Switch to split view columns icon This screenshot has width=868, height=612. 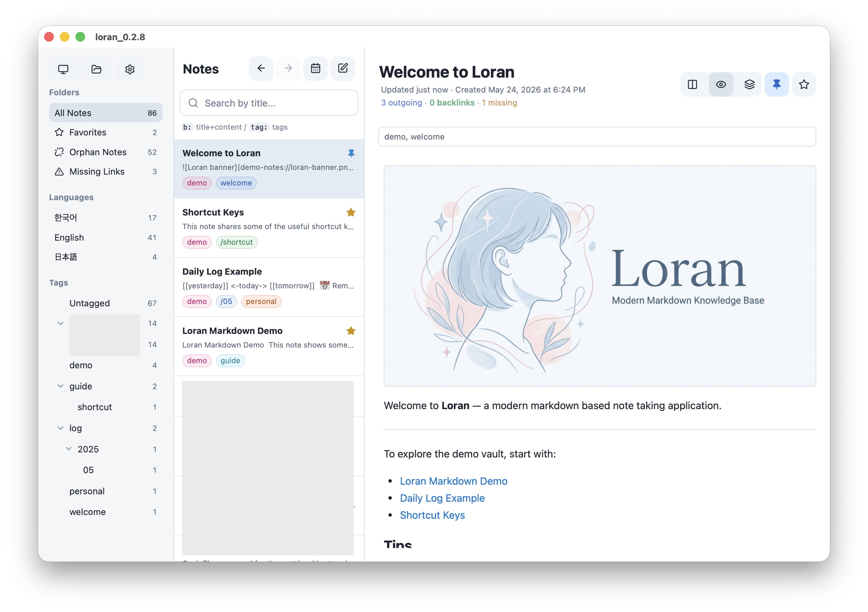pos(692,84)
